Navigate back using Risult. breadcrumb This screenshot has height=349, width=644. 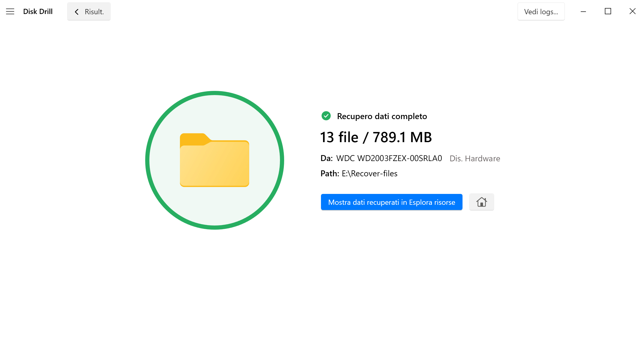pyautogui.click(x=88, y=12)
